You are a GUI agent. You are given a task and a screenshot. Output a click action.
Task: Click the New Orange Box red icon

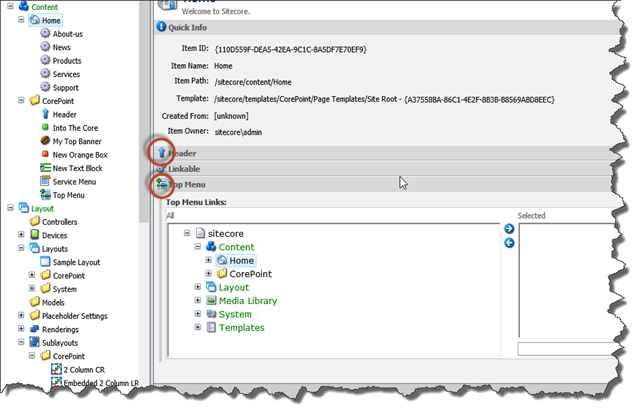tap(45, 154)
